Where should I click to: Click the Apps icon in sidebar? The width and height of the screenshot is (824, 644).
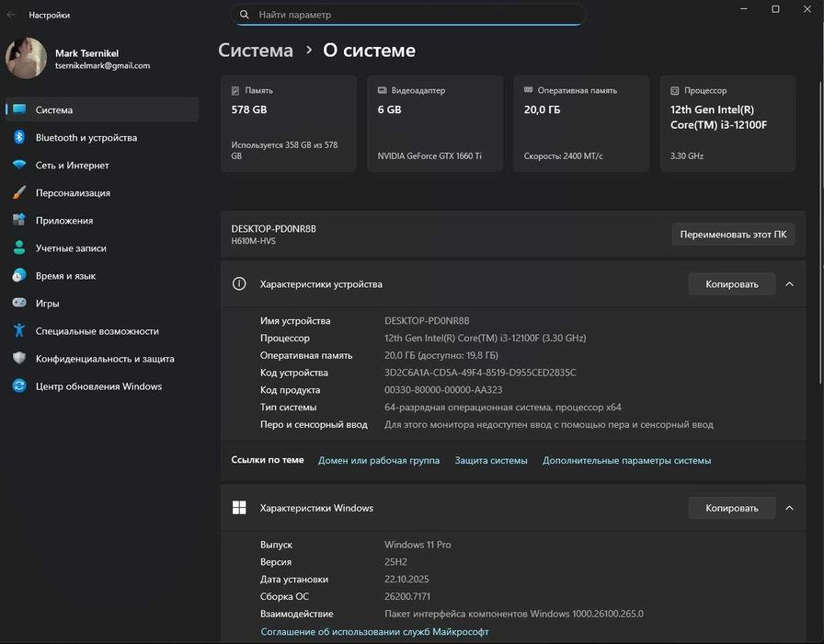click(x=18, y=220)
